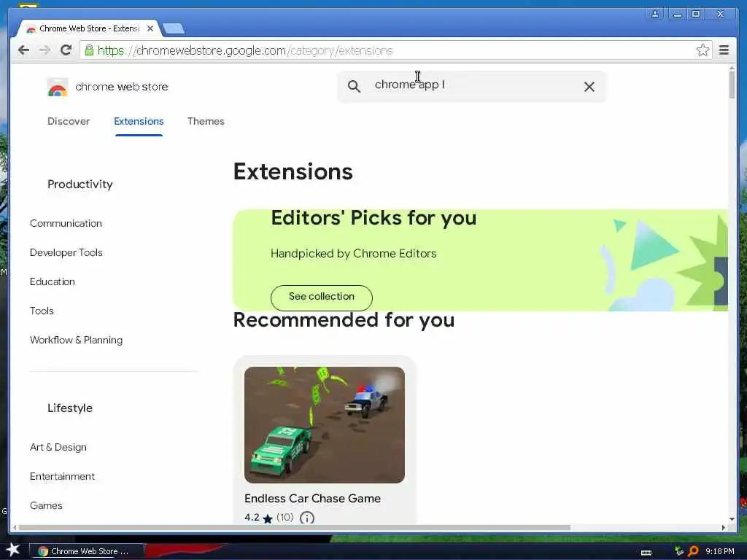Switch to the Discover tab

click(x=69, y=122)
